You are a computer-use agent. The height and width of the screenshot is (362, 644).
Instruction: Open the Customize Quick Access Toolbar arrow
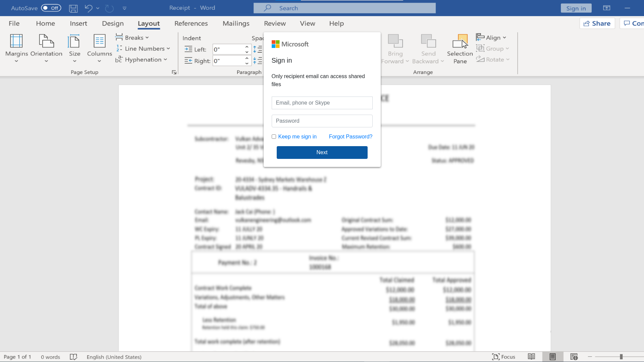124,8
